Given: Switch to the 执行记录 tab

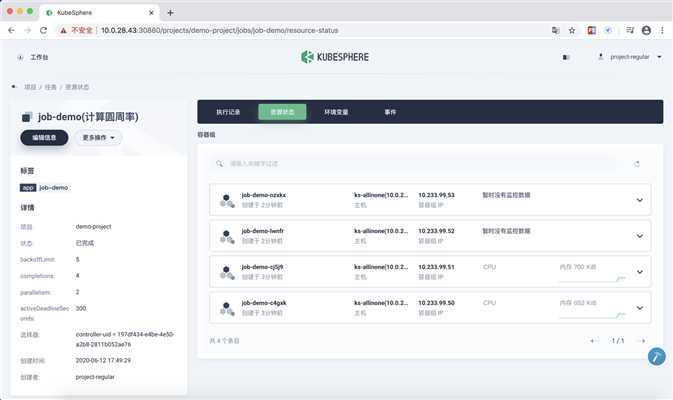Looking at the screenshot, I should (x=228, y=112).
